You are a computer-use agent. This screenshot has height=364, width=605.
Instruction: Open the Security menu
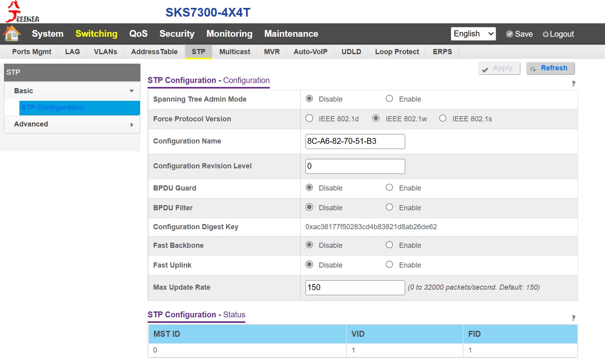click(x=177, y=34)
